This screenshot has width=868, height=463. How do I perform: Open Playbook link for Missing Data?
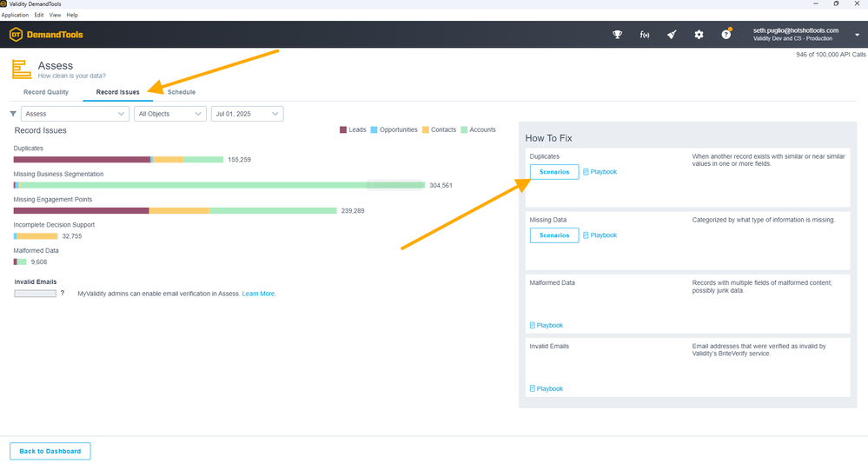click(603, 235)
